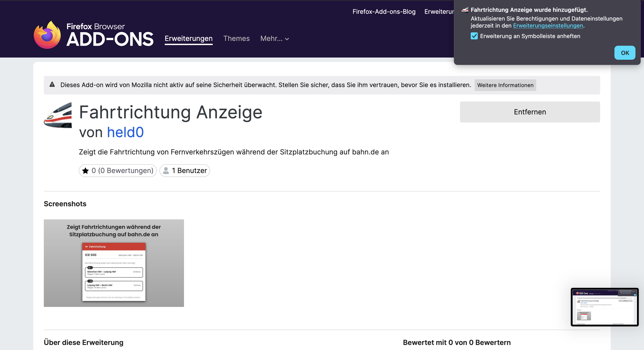This screenshot has height=350, width=644.
Task: Click Weitere Informationen button
Action: coord(505,85)
